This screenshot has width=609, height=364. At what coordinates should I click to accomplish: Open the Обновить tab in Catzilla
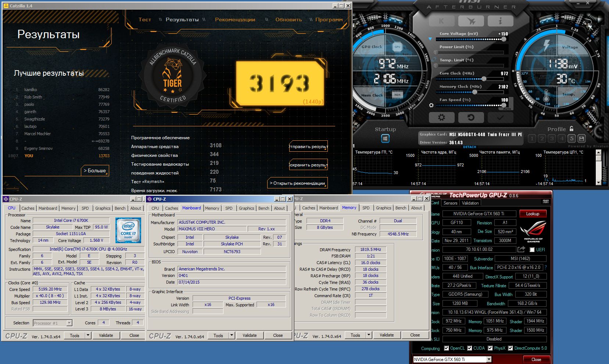(289, 19)
